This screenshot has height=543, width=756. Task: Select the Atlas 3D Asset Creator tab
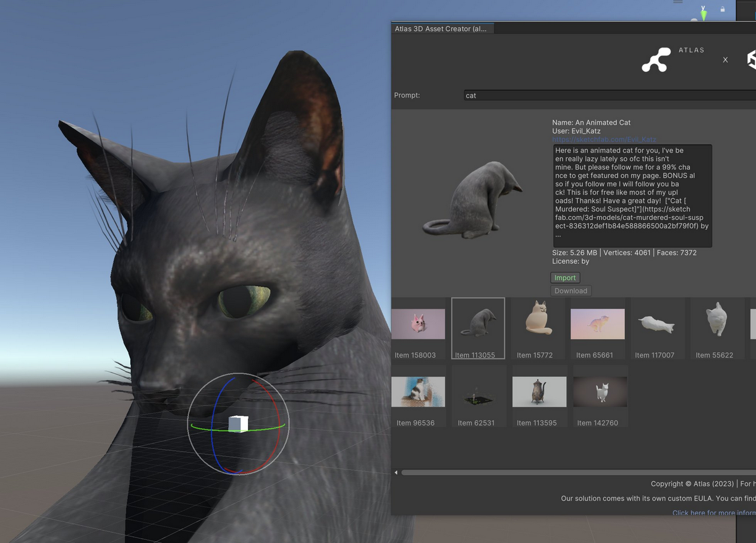coord(440,28)
